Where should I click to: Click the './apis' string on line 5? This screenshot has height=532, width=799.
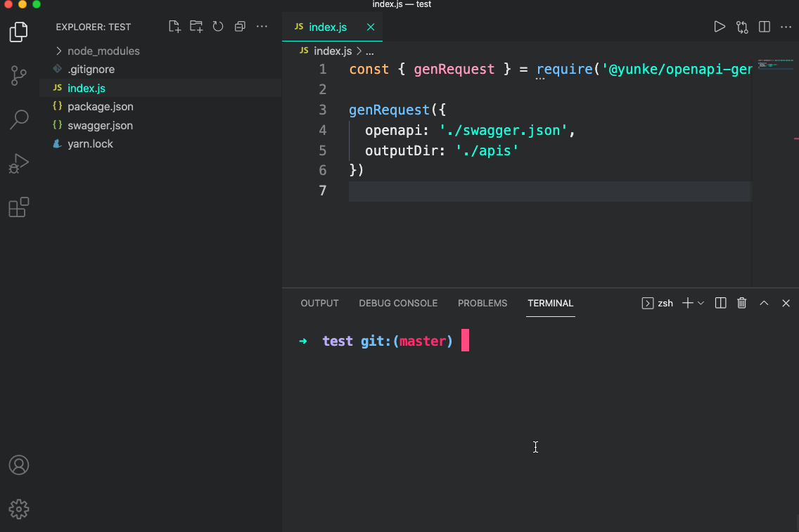pos(487,150)
